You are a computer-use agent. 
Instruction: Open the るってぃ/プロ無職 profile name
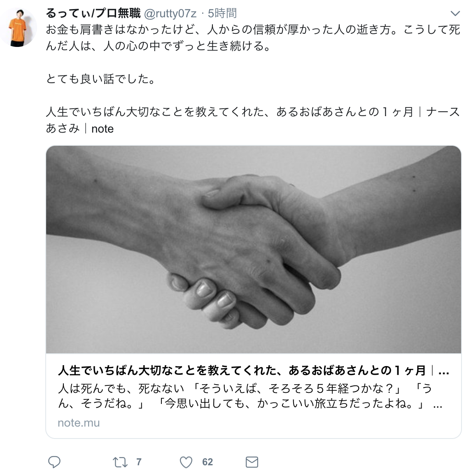(93, 13)
